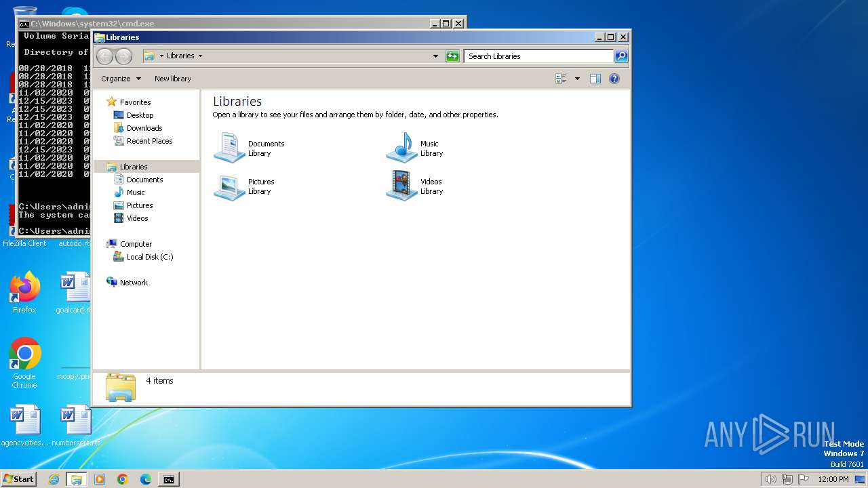Screen dimensions: 868x488
Task: Switch to cmd.exe taskbar button
Action: [x=169, y=479]
